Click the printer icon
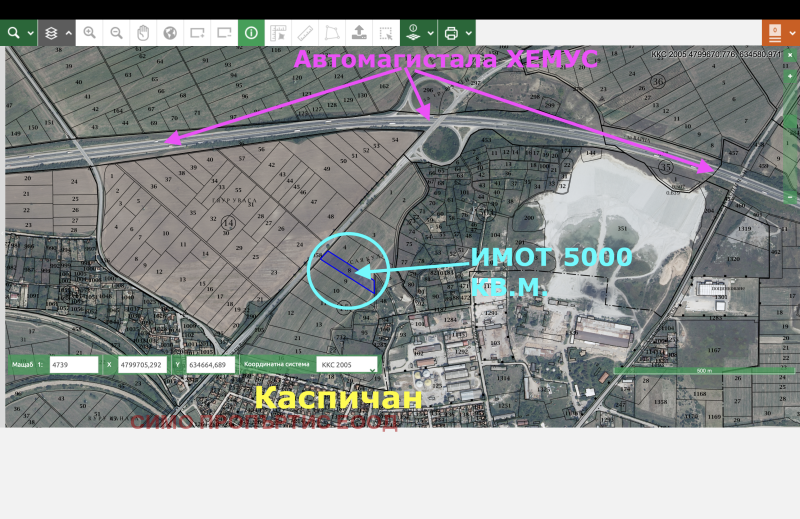This screenshot has height=519, width=800. click(451, 32)
